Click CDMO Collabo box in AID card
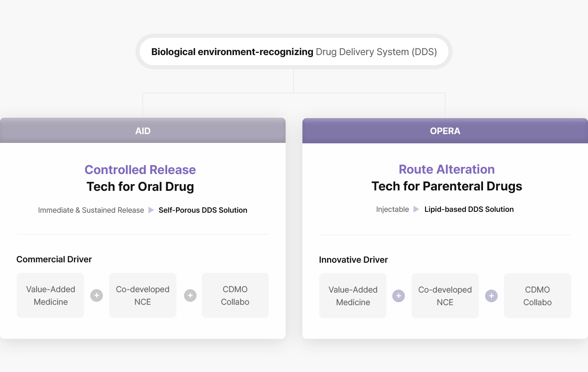 [x=235, y=295]
